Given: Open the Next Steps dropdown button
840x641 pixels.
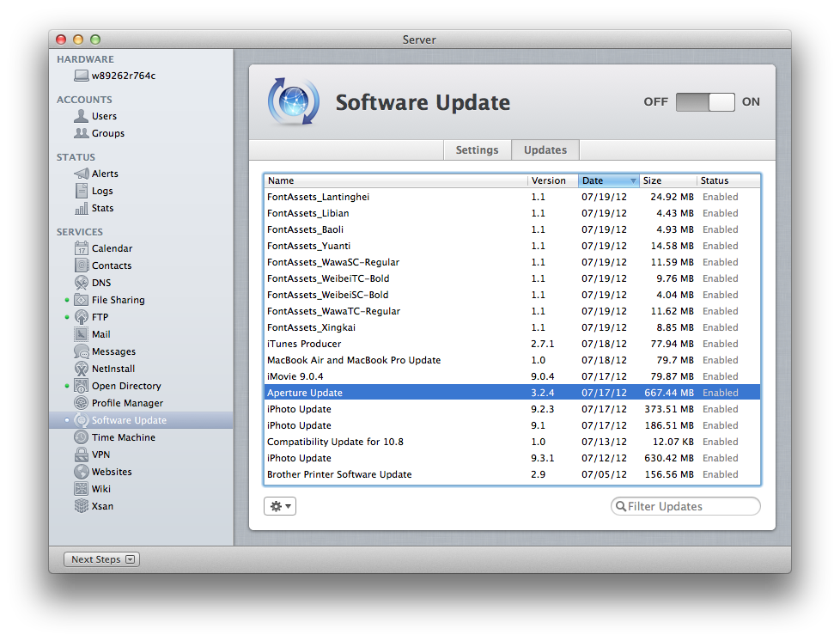Looking at the screenshot, I should (x=101, y=559).
